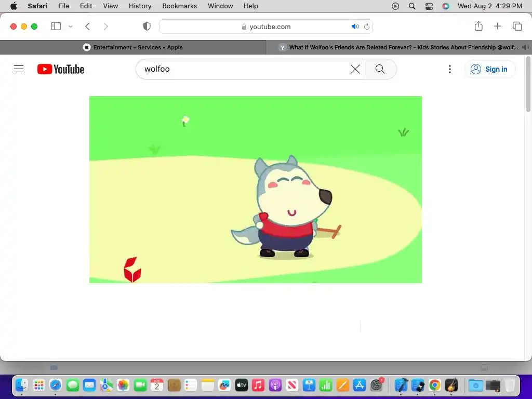Run search with the magnifier button
The width and height of the screenshot is (532, 399).
click(x=380, y=69)
